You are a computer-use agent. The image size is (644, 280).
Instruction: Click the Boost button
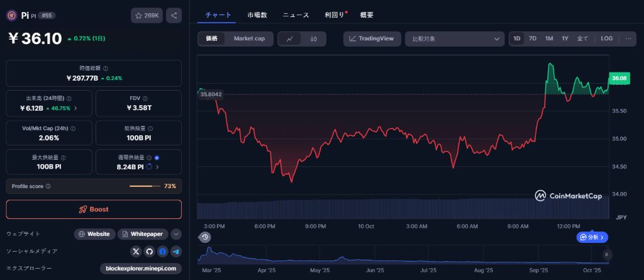click(x=94, y=209)
